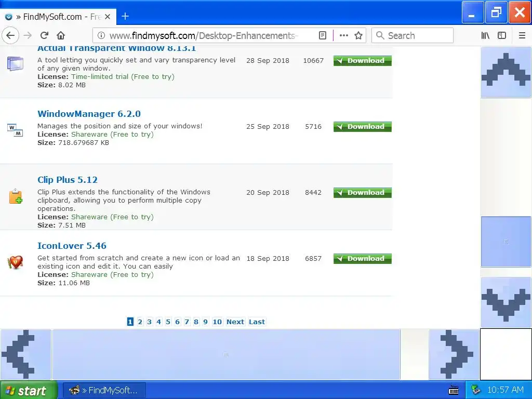Go to page 5 of results
The width and height of the screenshot is (532, 399).
[x=168, y=322]
